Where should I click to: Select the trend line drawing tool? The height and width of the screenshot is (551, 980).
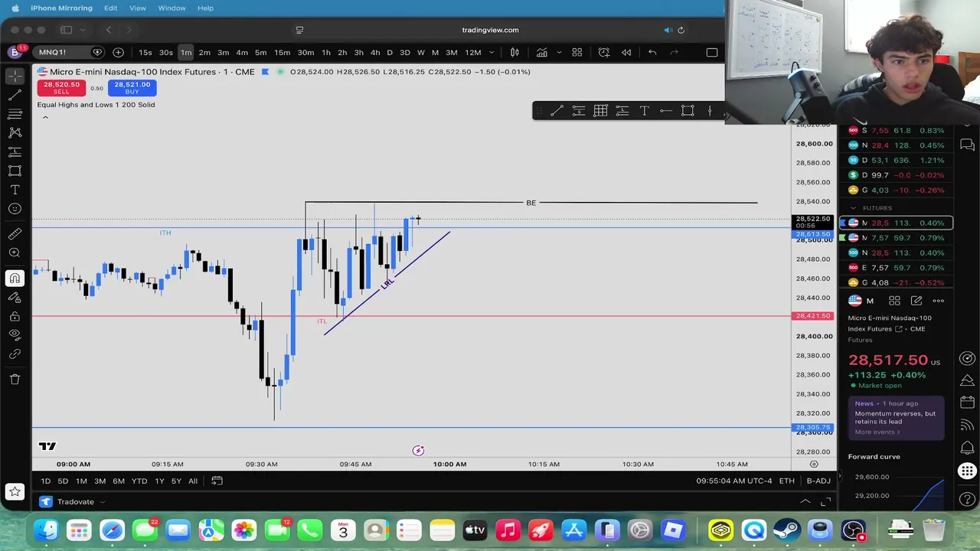15,96
